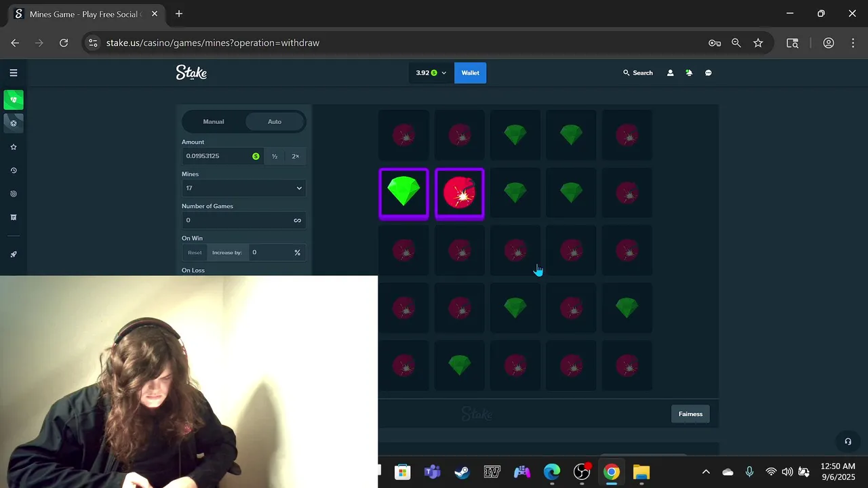The width and height of the screenshot is (868, 488).
Task: Select Increase by under On Win
Action: click(226, 252)
